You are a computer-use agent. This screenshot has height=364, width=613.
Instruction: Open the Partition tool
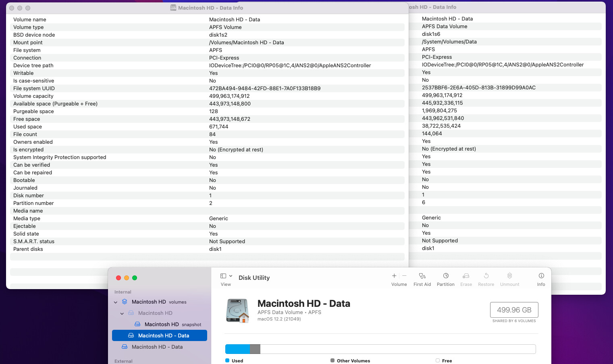446,276
